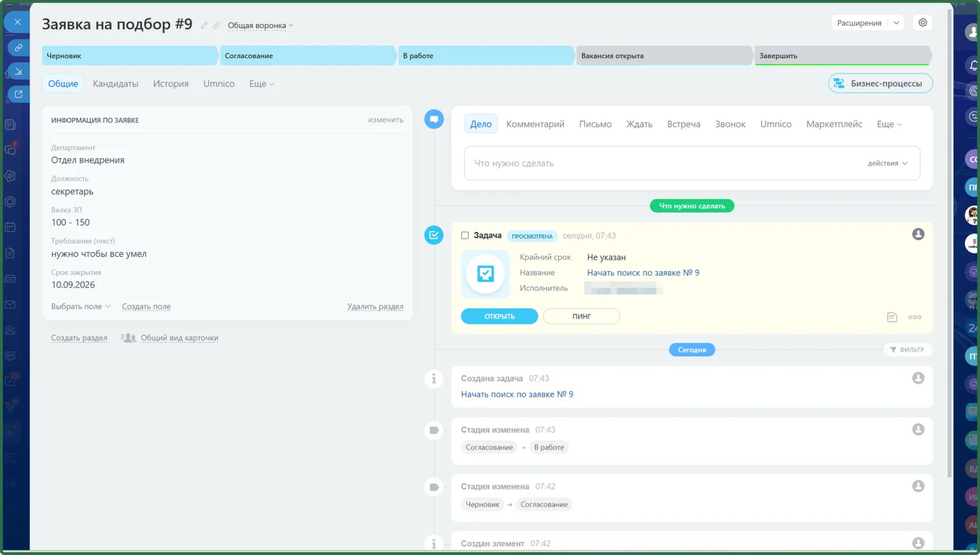The image size is (980, 555).
Task: Click the user avatar on the task card
Action: [918, 234]
